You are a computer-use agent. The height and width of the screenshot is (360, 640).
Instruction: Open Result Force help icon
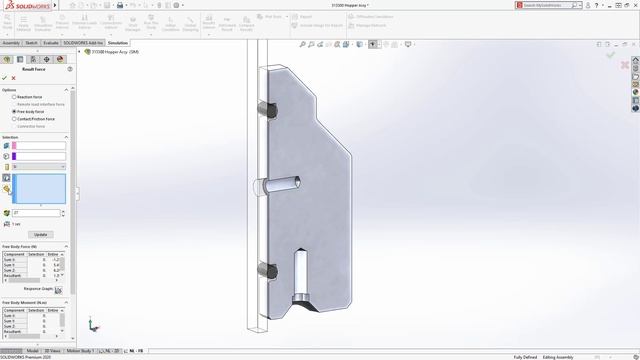coord(70,69)
